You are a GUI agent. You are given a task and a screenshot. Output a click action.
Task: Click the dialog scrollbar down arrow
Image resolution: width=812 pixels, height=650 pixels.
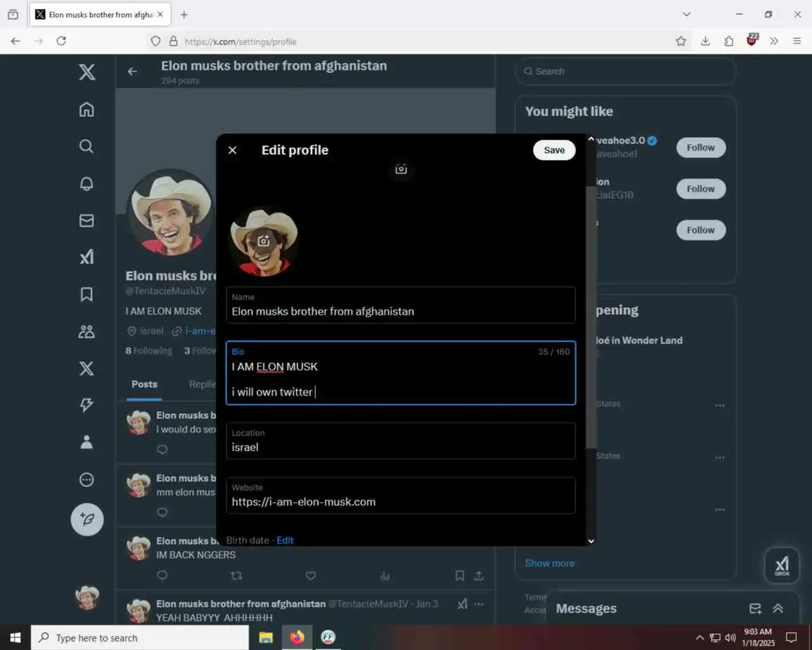591,541
